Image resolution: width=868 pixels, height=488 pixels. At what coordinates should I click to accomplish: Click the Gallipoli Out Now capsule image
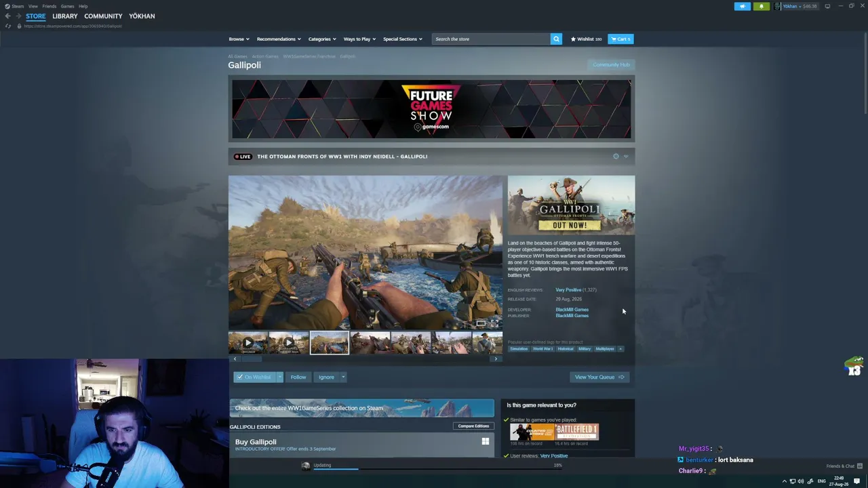coord(571,205)
